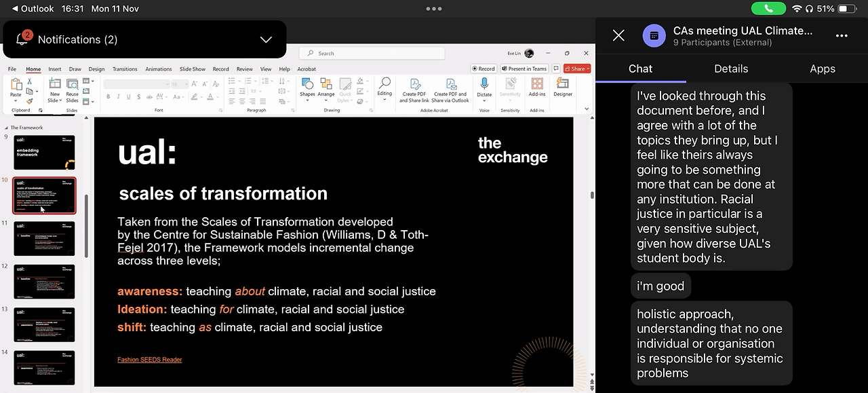Click the Eve Lin profile picture
Viewport: 868px width, 393px height.
pyautogui.click(x=529, y=53)
